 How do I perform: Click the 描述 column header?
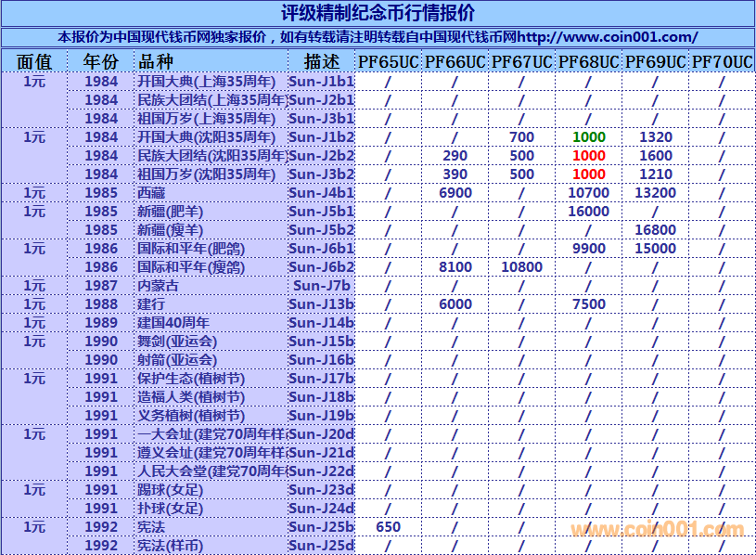[x=321, y=62]
